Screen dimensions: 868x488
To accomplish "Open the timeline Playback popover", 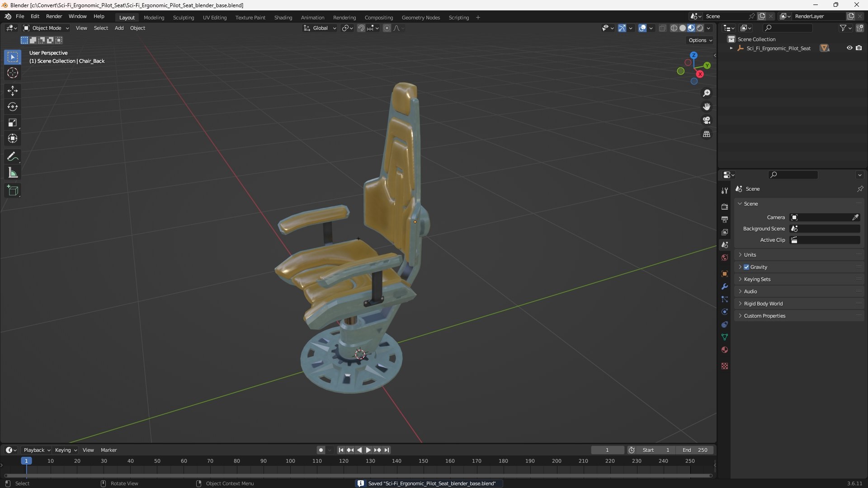I will [x=37, y=450].
